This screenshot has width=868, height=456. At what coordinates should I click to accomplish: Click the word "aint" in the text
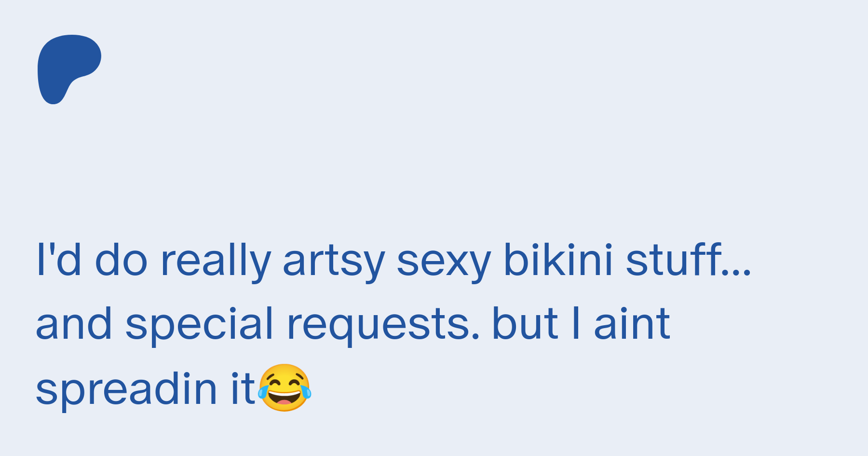pyautogui.click(x=632, y=323)
